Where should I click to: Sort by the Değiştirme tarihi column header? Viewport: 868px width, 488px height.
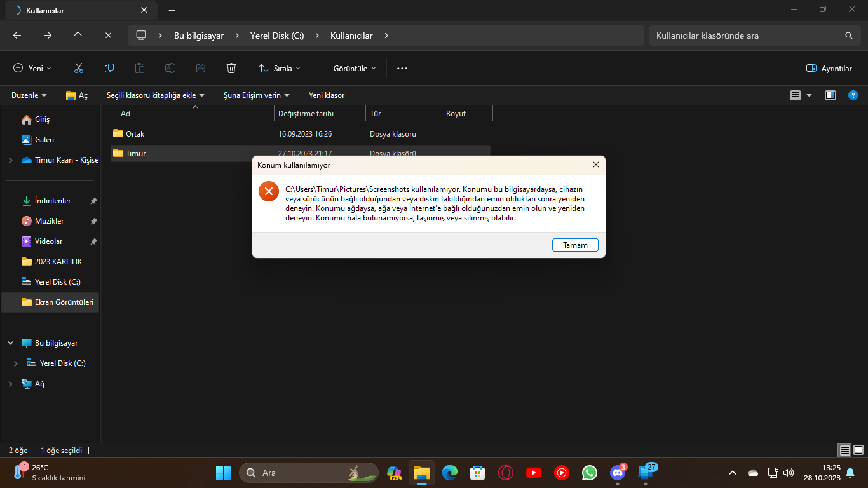[x=320, y=114]
